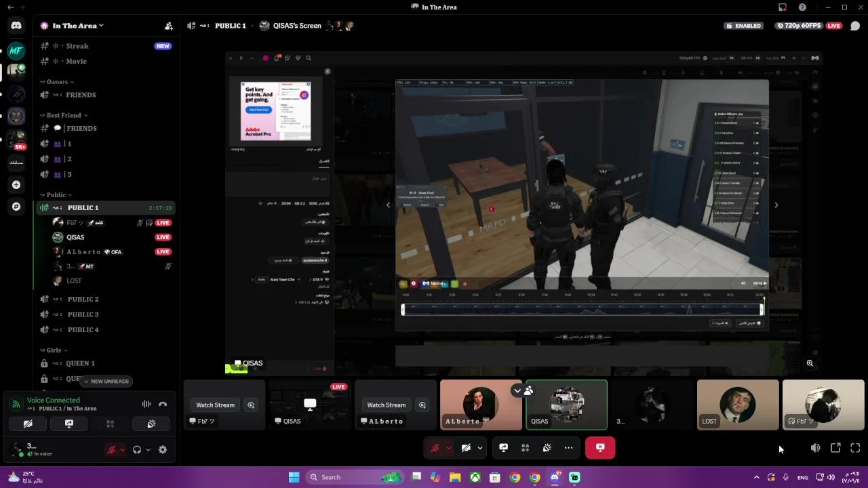Viewport: 868px width, 488px height.
Task: Open soundboard in voice connected panel
Action: (151, 424)
